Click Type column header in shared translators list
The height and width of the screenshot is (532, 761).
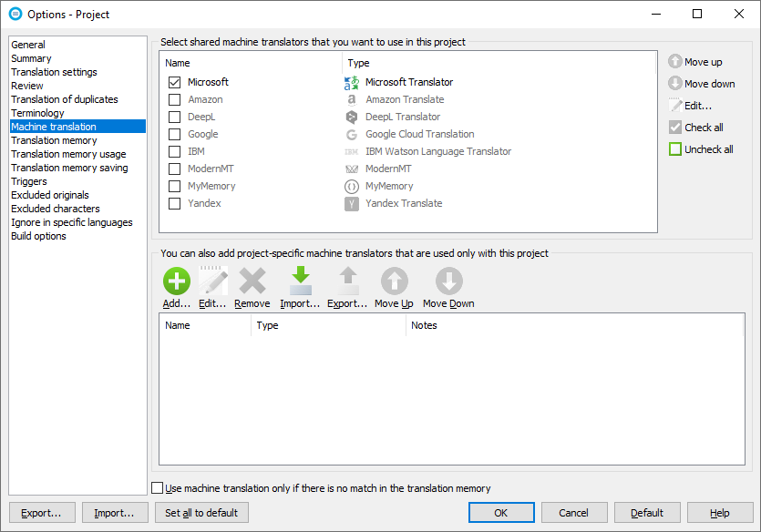(x=499, y=63)
